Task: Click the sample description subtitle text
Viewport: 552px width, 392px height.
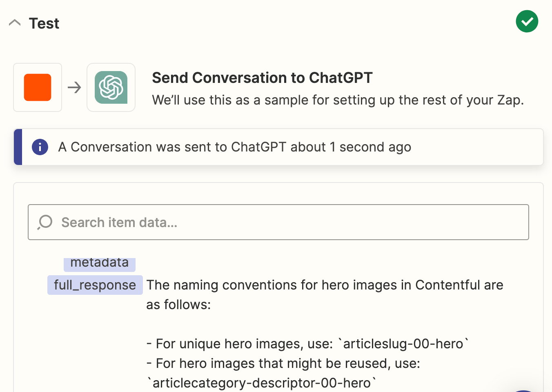Action: 338,100
